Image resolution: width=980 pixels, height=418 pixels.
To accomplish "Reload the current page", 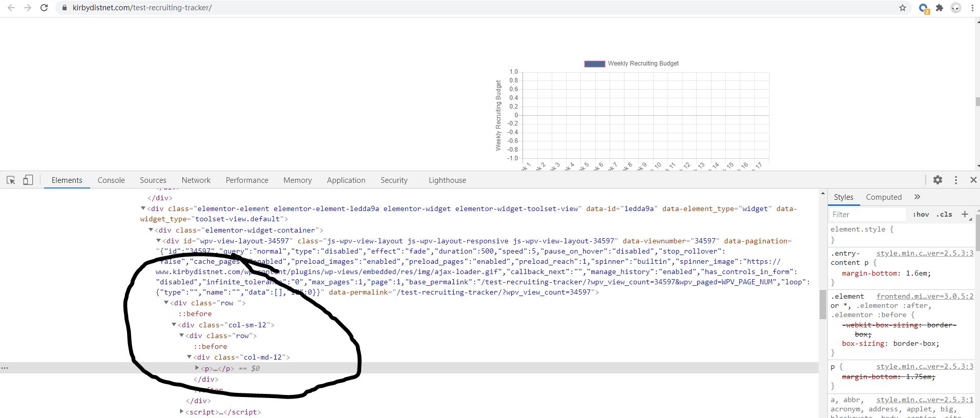I will 44,8.
